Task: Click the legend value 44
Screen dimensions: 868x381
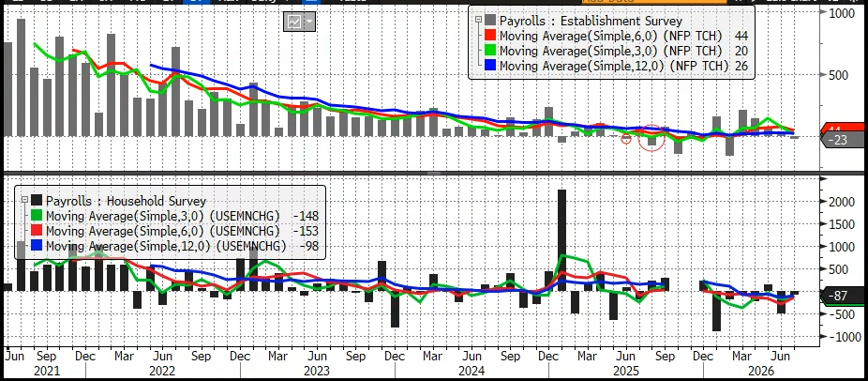Action: (x=741, y=36)
